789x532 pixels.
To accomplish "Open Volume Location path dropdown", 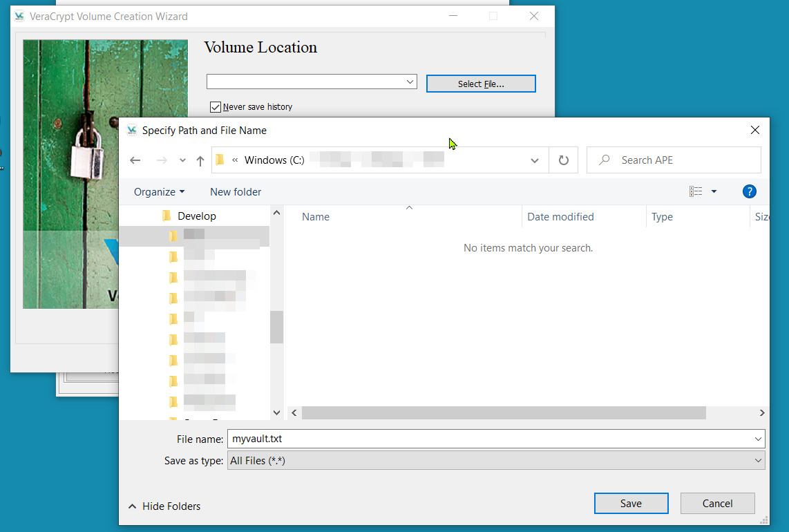I will 410,82.
